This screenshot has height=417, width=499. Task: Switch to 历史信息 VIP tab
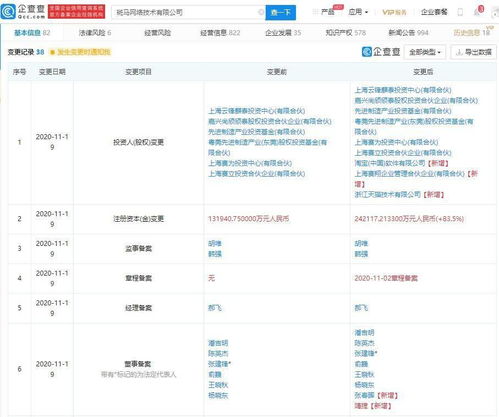tap(472, 32)
